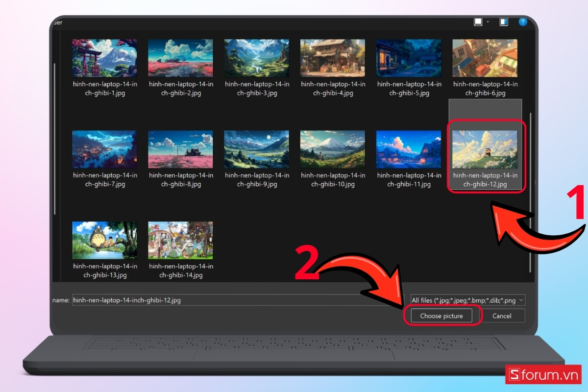Select thumbnail of ghibi-7.jpg lakeside village

[104, 149]
